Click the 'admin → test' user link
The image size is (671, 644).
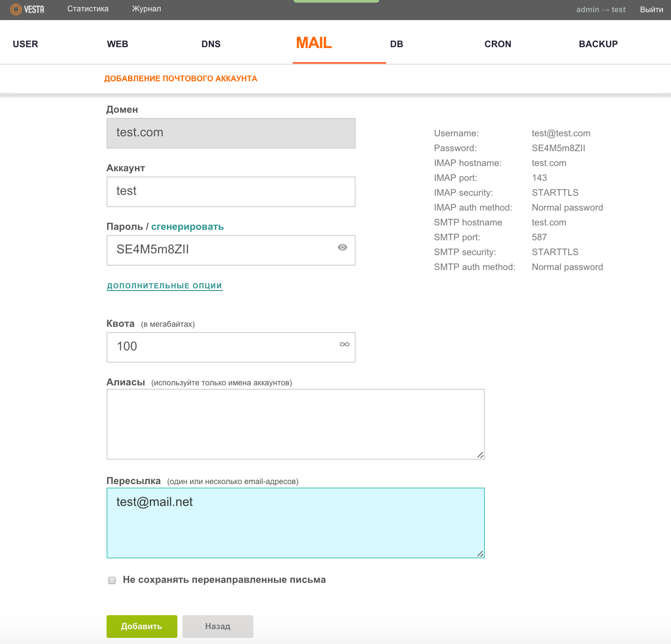click(x=601, y=10)
